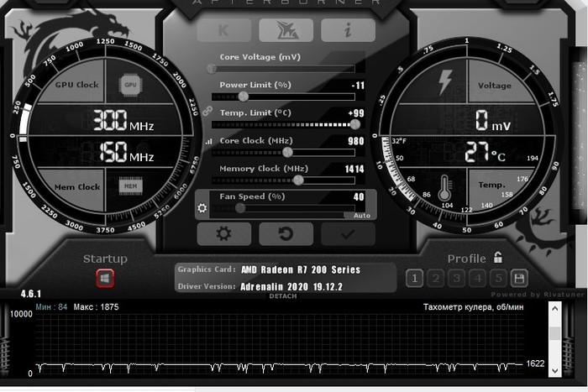Toggle the Windows Startup button
588x392 pixels.
pyautogui.click(x=105, y=278)
